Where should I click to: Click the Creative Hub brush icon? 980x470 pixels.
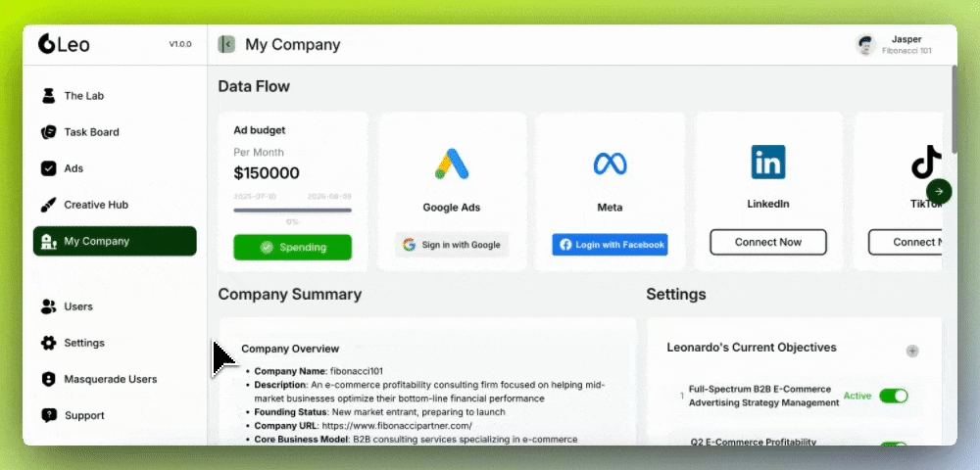tap(48, 205)
